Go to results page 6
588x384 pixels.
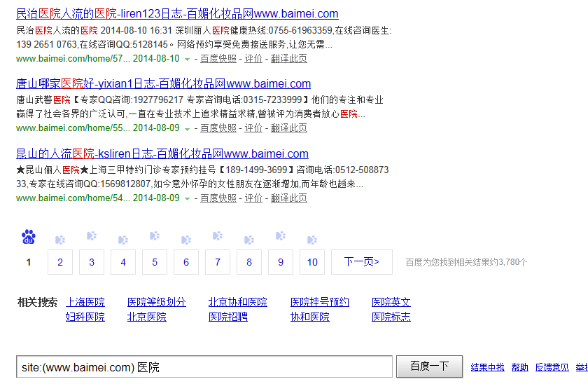(x=186, y=262)
